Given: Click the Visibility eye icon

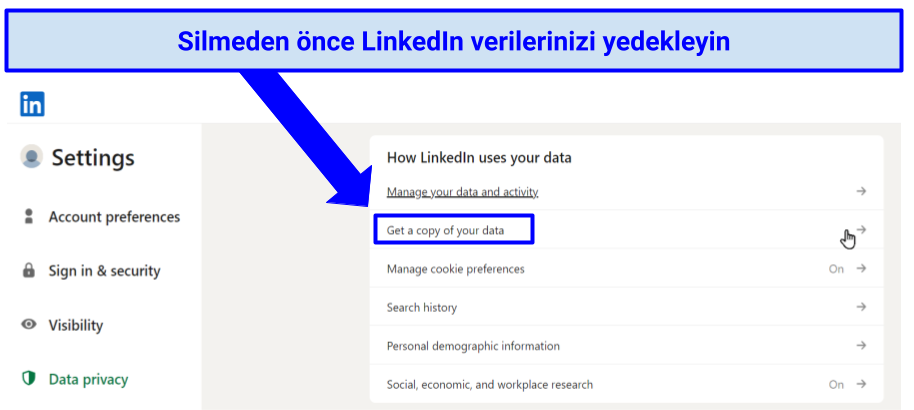Looking at the screenshot, I should pyautogui.click(x=29, y=324).
